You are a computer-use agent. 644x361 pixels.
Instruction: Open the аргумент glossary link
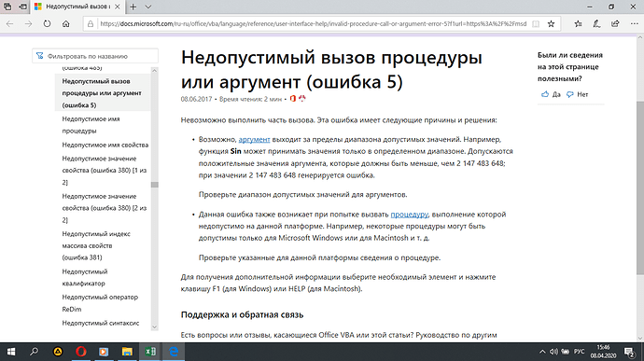click(254, 140)
